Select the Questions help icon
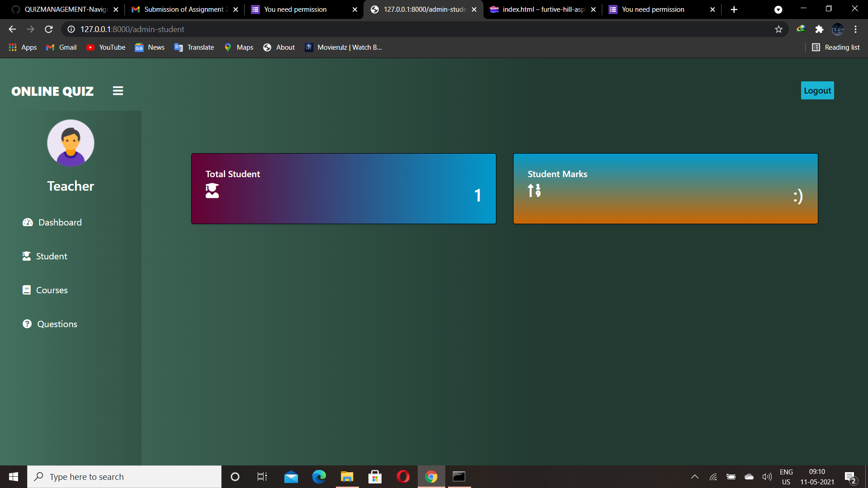 27,324
